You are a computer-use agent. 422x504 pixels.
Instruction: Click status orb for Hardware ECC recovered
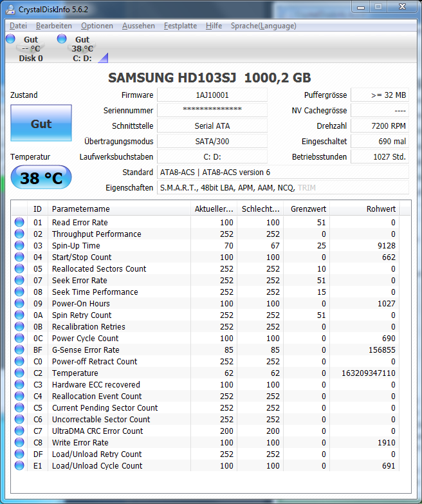coord(19,384)
